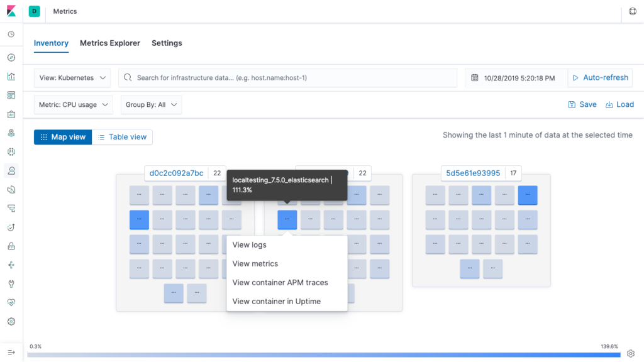The image size is (644, 362).
Task: Click the infrastructure data search field
Action: (x=288, y=78)
